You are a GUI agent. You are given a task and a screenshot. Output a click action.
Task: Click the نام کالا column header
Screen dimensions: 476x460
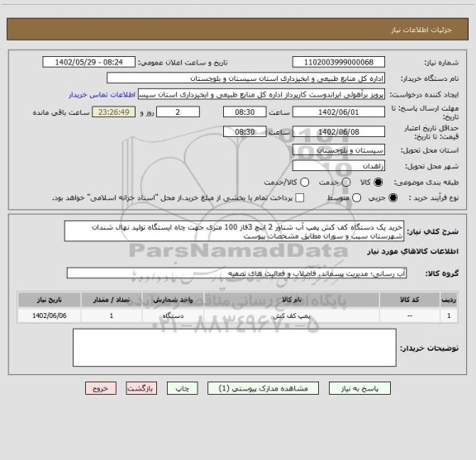292,300
